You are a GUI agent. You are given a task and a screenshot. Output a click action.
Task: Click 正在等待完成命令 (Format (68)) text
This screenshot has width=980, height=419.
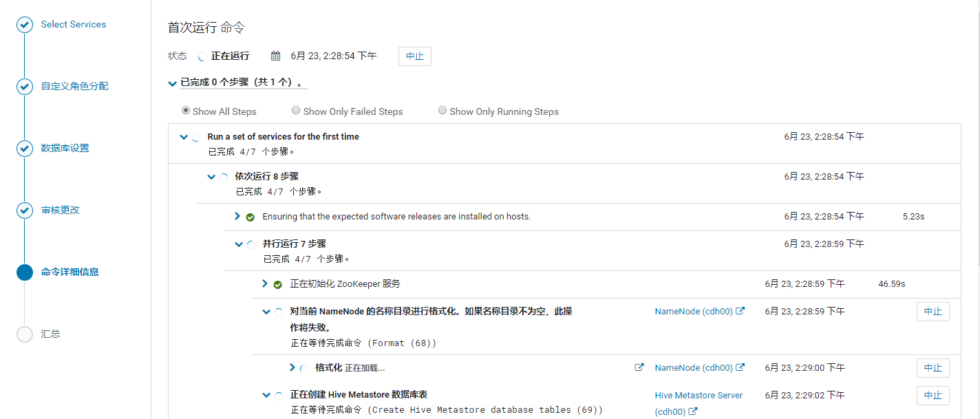[x=363, y=343]
